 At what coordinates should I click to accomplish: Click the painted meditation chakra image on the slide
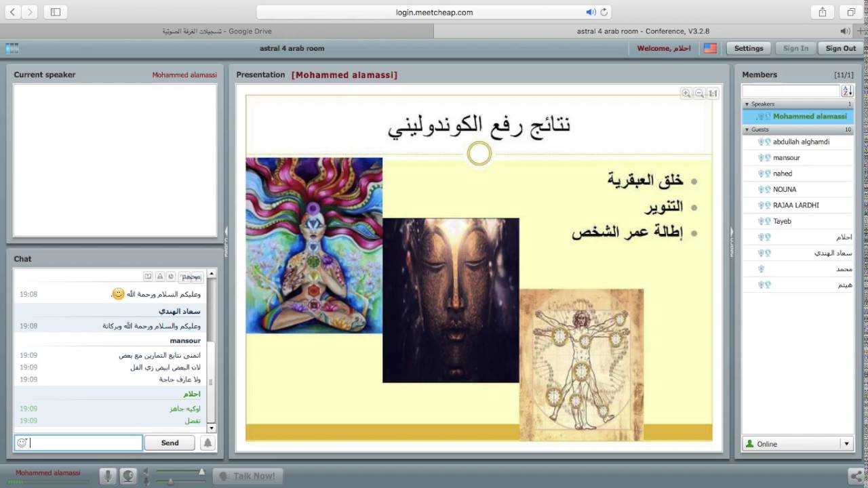click(314, 245)
